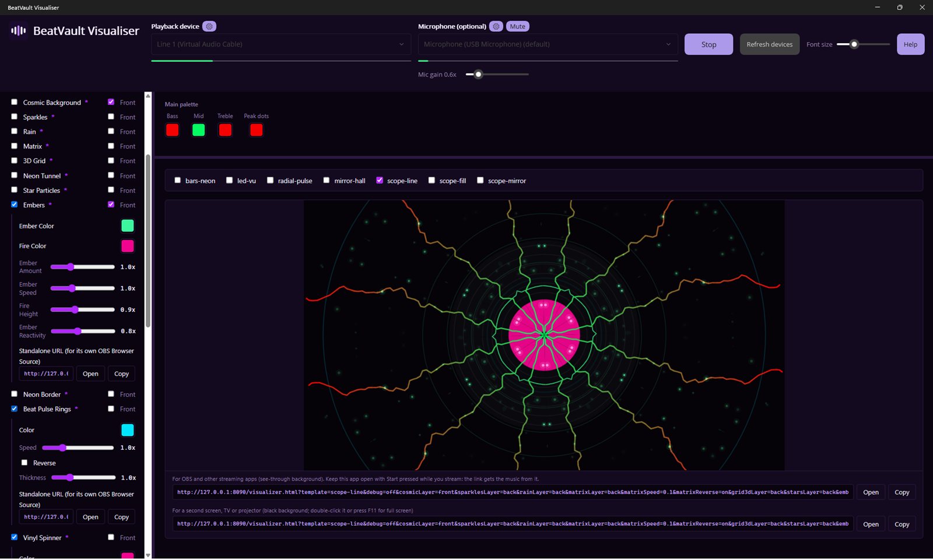Change the Peak dots colour swatch

(257, 130)
